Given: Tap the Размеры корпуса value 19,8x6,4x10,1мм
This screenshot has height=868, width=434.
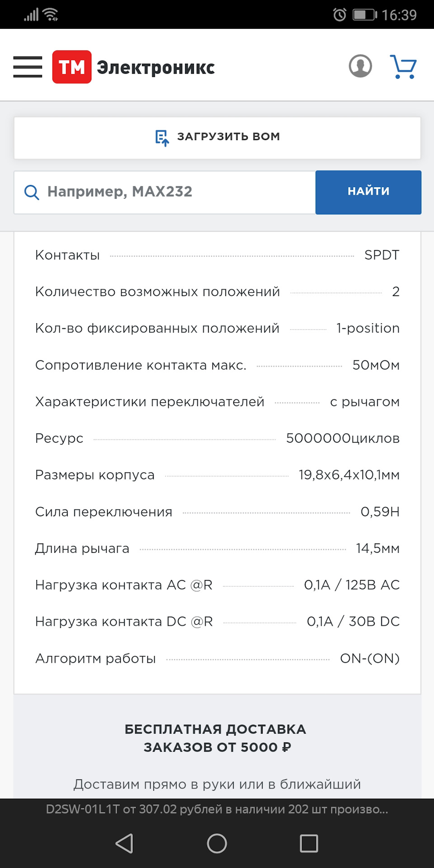Looking at the screenshot, I should pyautogui.click(x=349, y=475).
